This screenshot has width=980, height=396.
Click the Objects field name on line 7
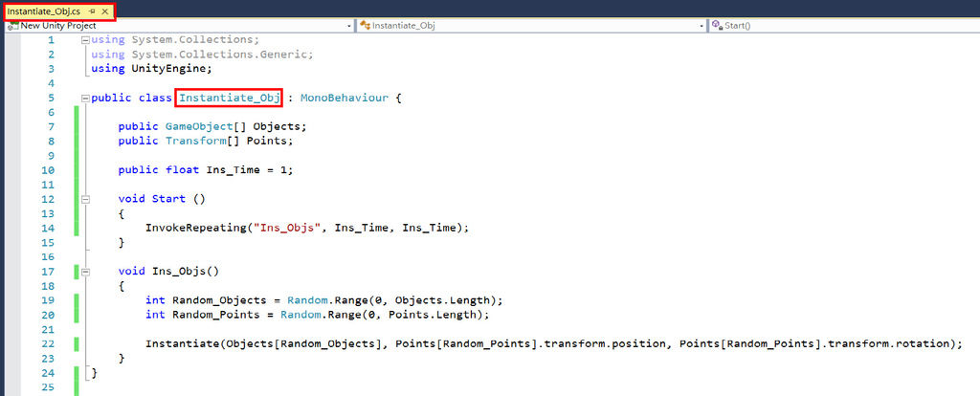277,126
